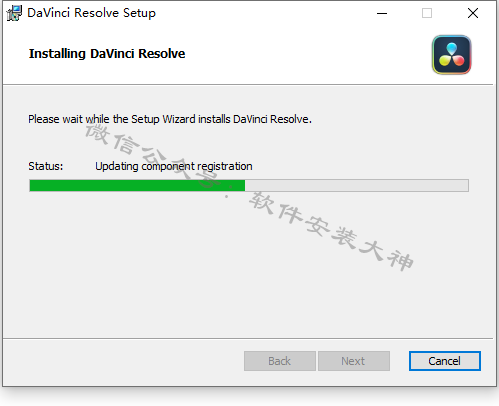
Task: Click the greyed-out maximize window icon
Action: (427, 13)
